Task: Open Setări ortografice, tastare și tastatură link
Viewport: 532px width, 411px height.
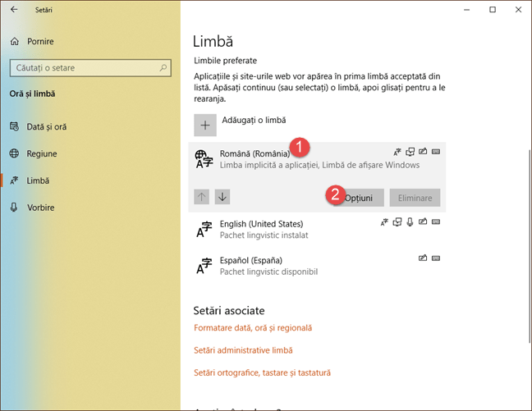Action: click(x=262, y=372)
